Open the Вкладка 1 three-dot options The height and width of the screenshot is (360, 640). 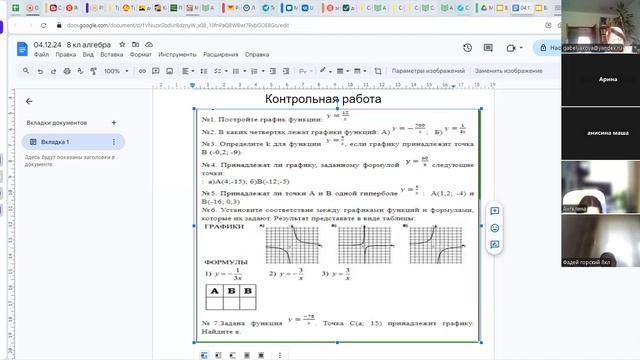tap(113, 142)
